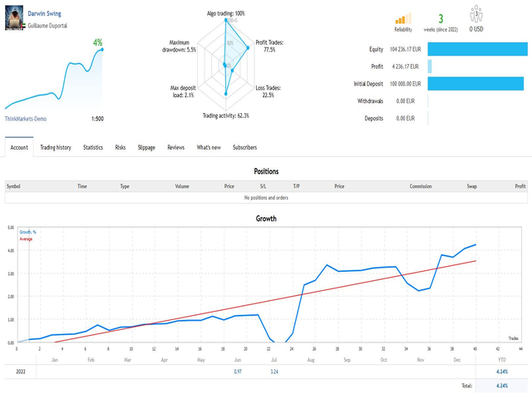This screenshot has height=399, width=532.
Task: Click the Jul 3.24 monthly growth value
Action: point(274,372)
